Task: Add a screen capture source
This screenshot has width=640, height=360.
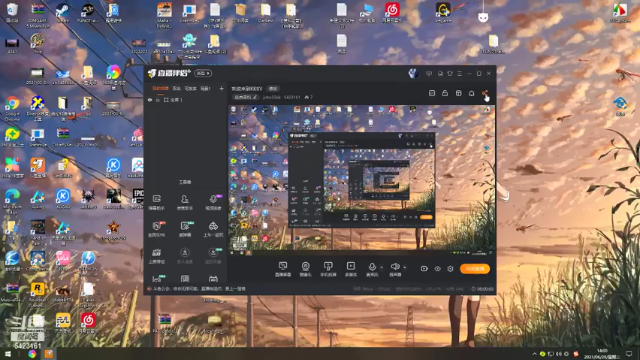Action: click(x=283, y=269)
